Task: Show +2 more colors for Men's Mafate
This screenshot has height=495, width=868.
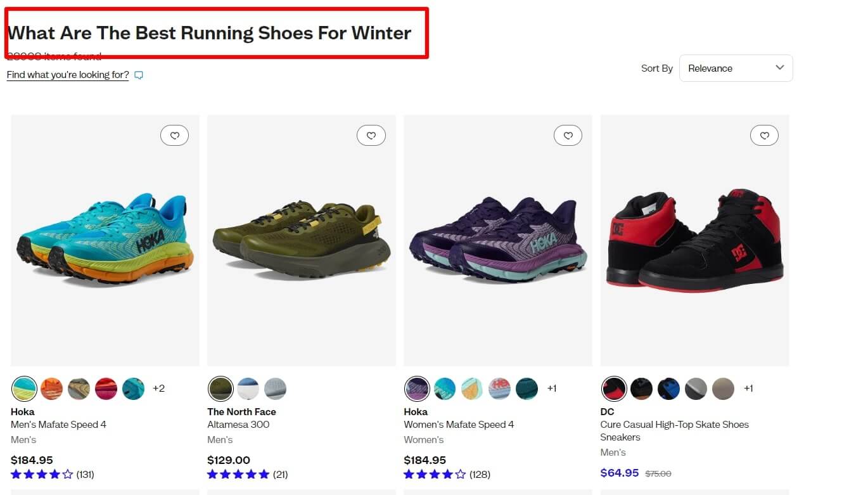Action: click(x=158, y=389)
